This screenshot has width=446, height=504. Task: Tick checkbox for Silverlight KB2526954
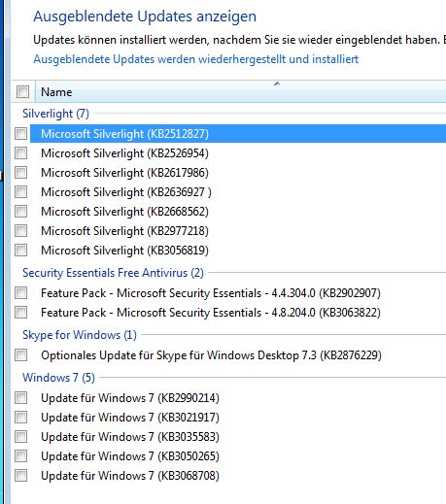click(x=20, y=152)
